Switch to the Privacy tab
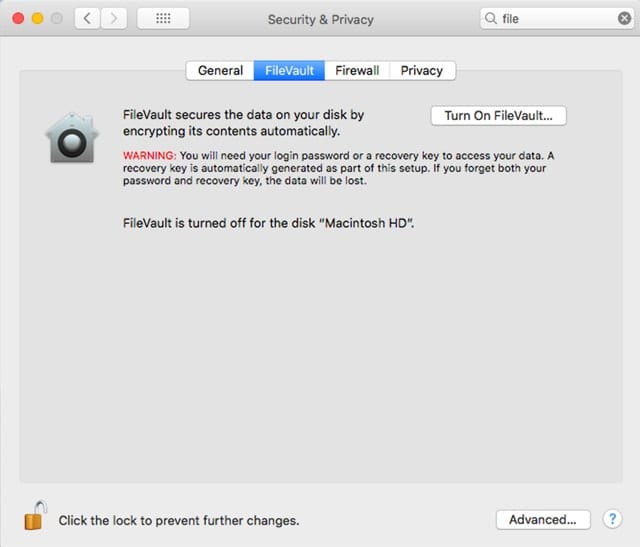 pos(422,70)
